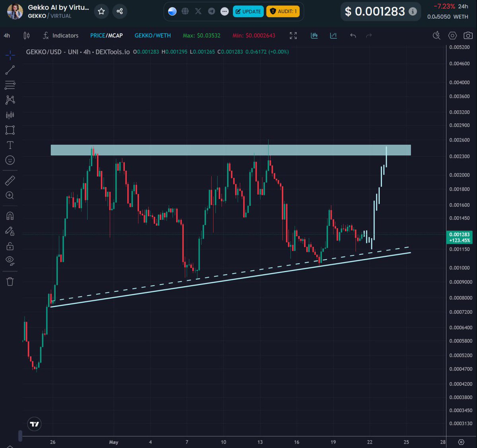The image size is (477, 448).
Task: Click the UPDATE button
Action: tap(248, 12)
